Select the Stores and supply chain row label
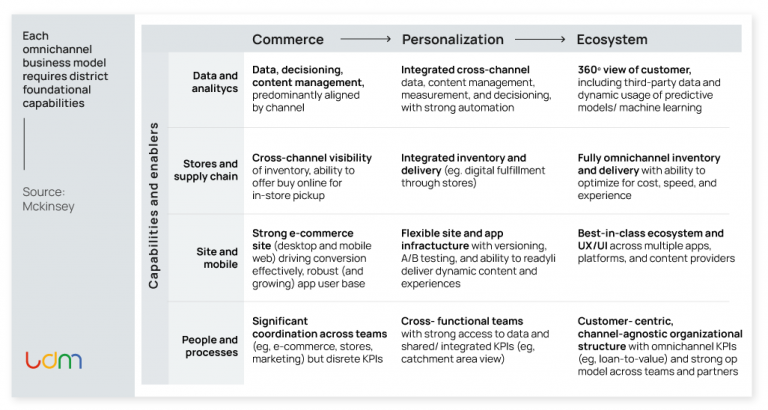Screen dimensions: 768x410 (210, 170)
